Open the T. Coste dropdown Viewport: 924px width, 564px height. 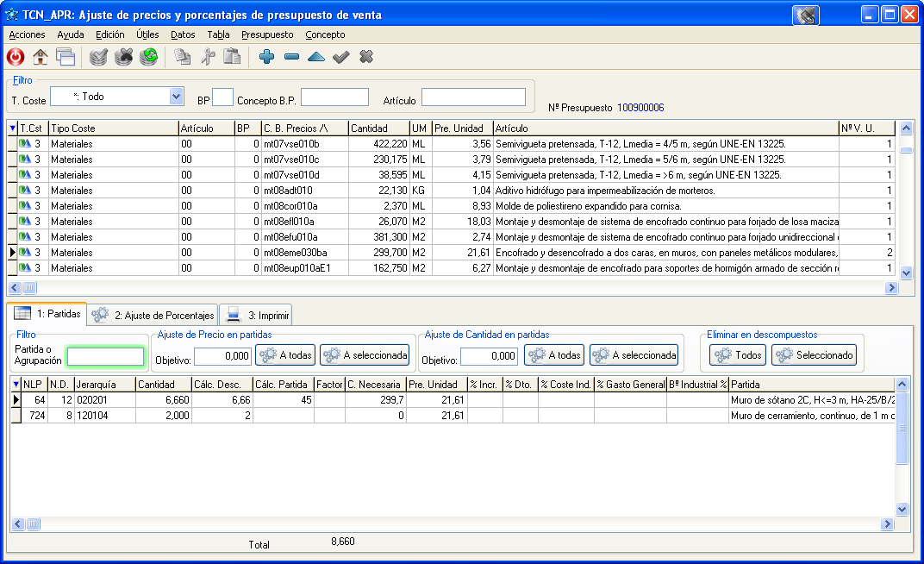coord(176,97)
